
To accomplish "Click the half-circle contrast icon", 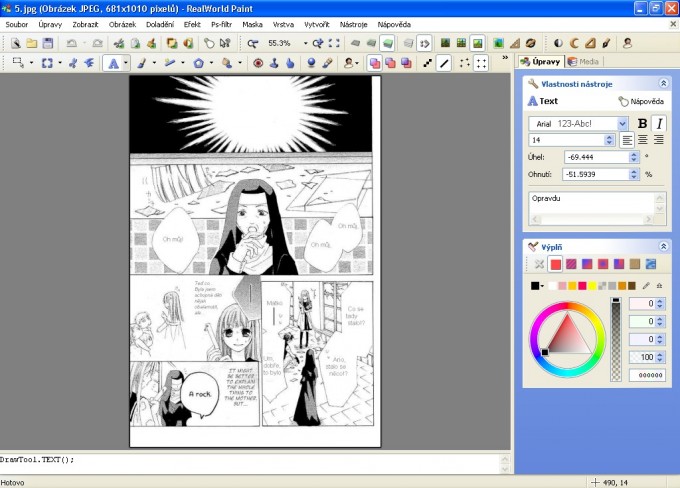I will click(558, 43).
